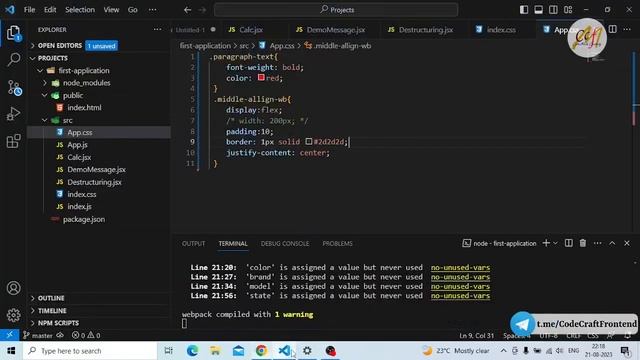
Task: Open the Search view in activity bar
Action: coord(13,60)
